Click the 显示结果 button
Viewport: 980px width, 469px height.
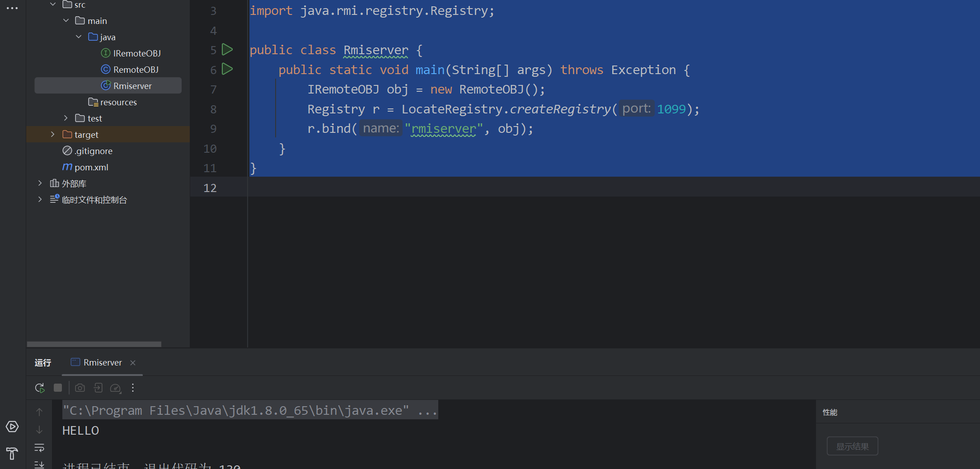click(x=852, y=446)
